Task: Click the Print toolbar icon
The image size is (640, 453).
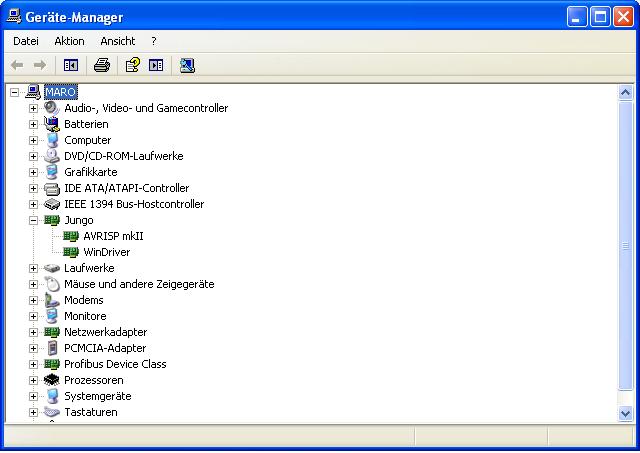Action: click(102, 65)
